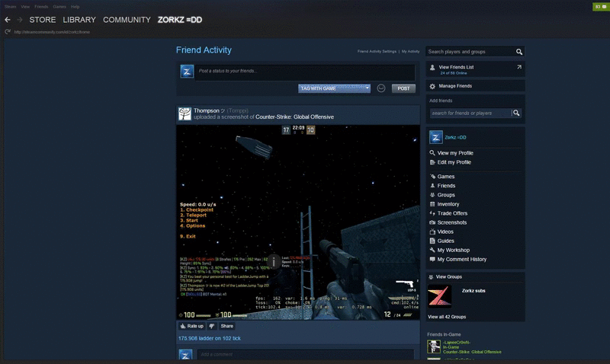The image size is (610, 364).
Task: Click the magnifier in players and groups search
Action: click(x=519, y=52)
